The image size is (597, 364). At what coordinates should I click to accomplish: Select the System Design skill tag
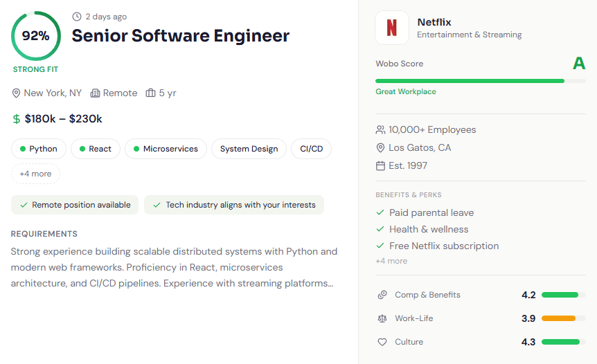click(x=249, y=149)
